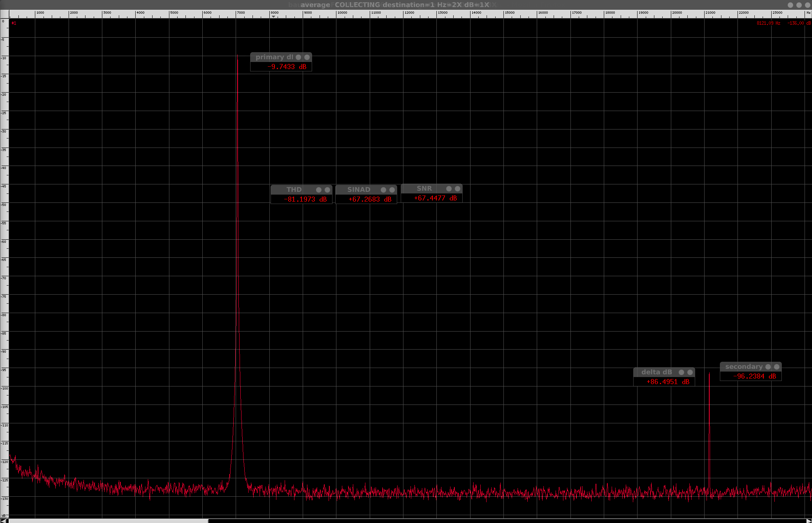
Task: Click the SNR measurement window title
Action: pyautogui.click(x=424, y=189)
